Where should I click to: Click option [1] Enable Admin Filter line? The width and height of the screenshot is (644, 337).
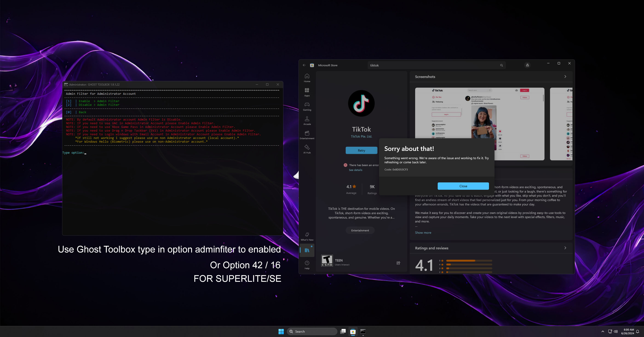92,101
